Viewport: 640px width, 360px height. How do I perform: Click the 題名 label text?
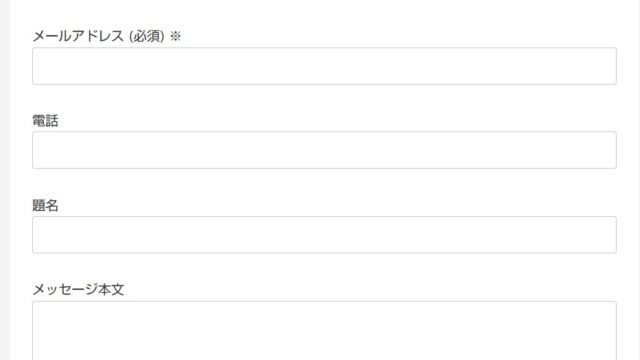45,205
